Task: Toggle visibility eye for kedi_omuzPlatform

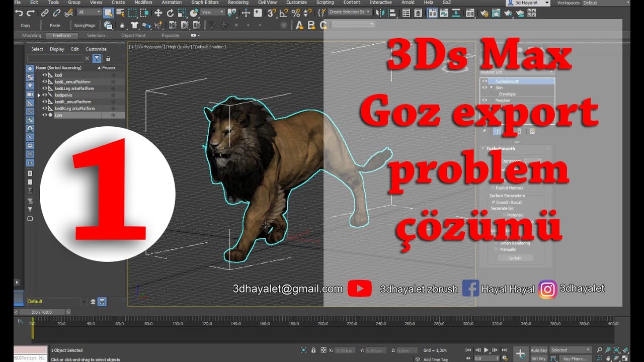Action: click(x=45, y=81)
